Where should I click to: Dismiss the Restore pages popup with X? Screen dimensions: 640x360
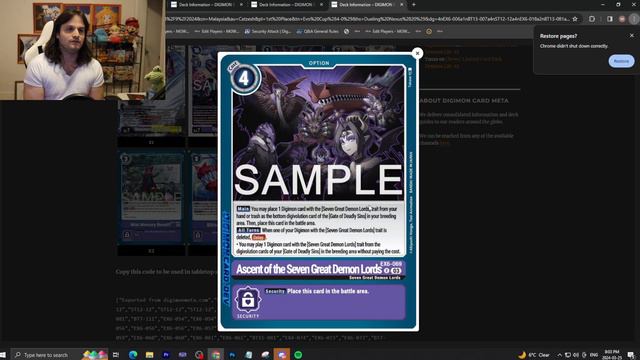coord(632,36)
